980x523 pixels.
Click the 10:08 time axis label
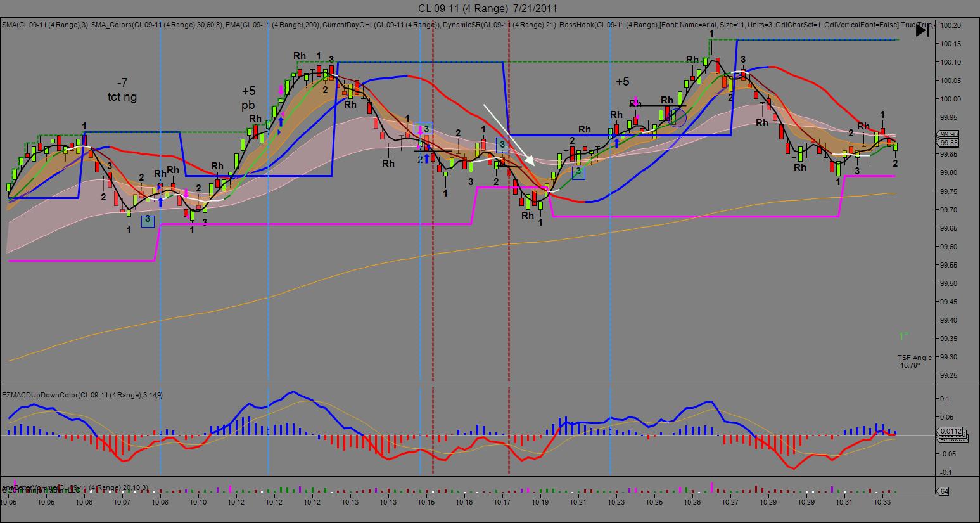160,502
